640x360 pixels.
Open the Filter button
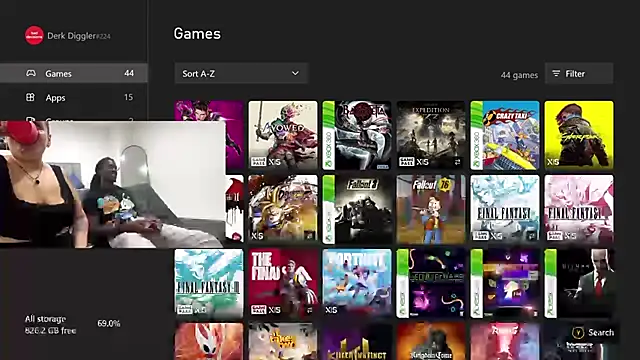click(x=579, y=73)
